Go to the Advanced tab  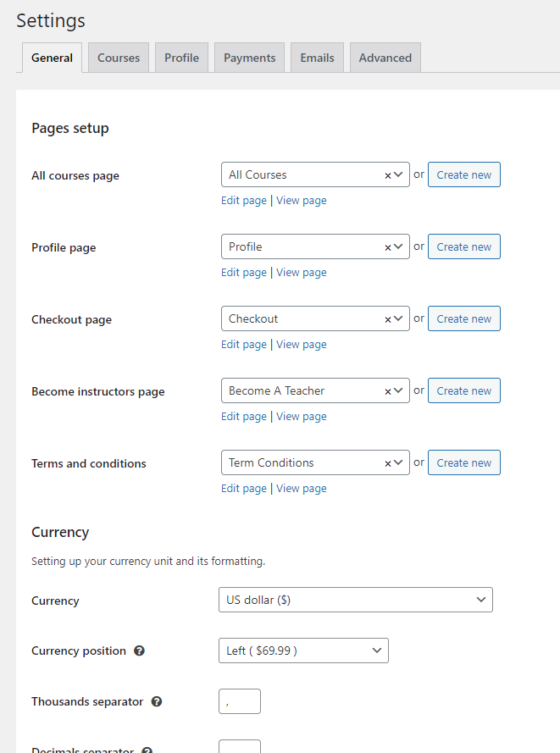[x=385, y=58]
